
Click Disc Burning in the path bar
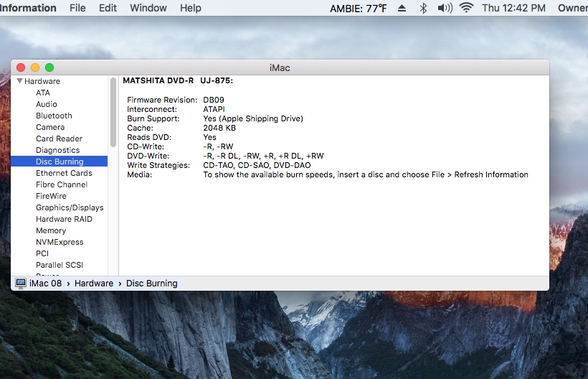pyautogui.click(x=151, y=284)
